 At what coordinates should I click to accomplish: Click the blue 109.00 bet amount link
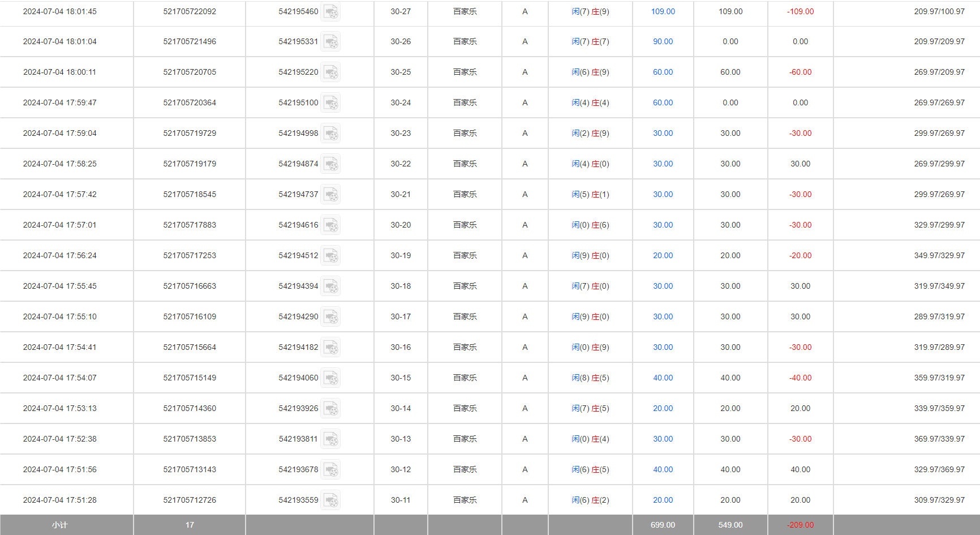[663, 11]
